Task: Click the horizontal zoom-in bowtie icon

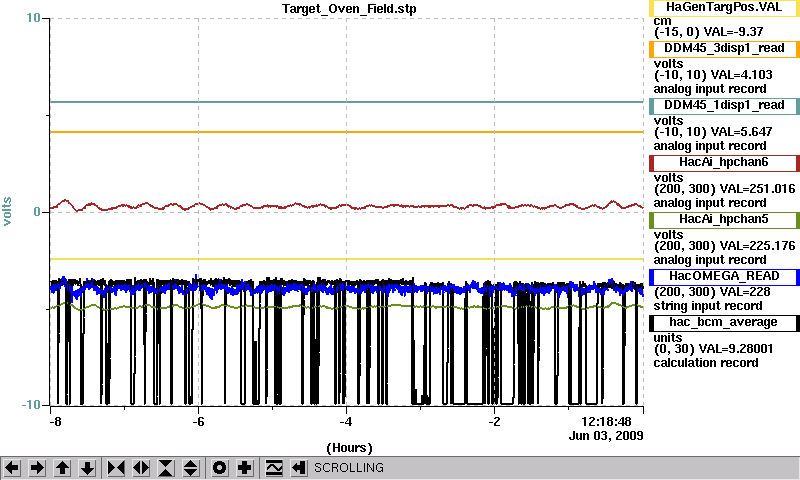Action: (x=116, y=468)
